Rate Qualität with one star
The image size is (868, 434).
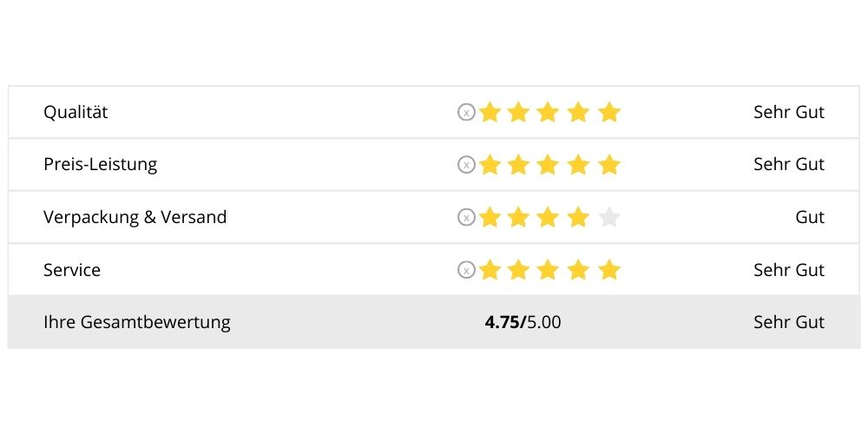coord(490,112)
